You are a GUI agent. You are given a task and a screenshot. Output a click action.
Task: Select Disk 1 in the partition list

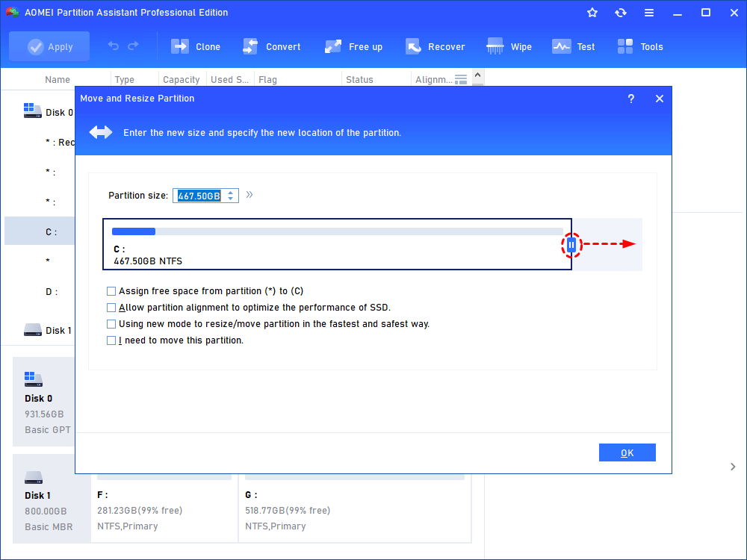(48, 331)
